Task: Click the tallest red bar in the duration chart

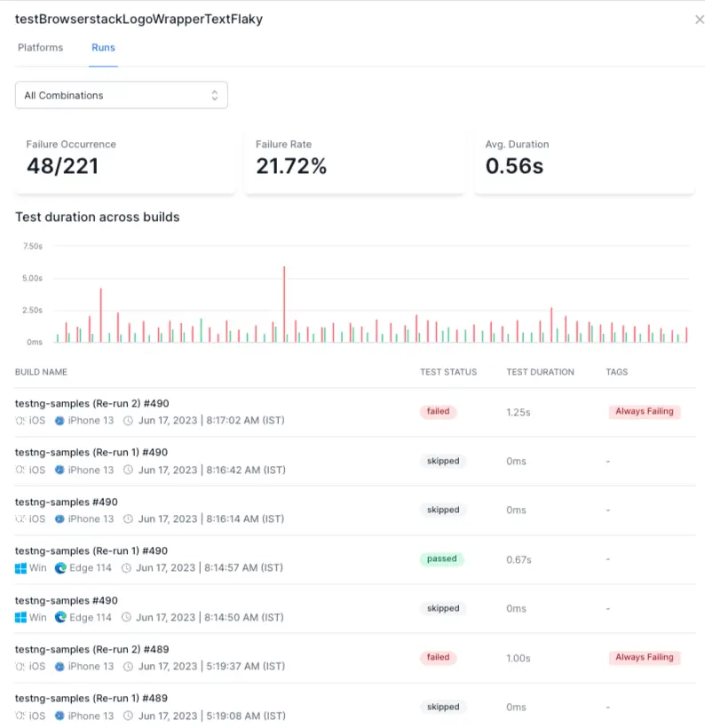Action: pyautogui.click(x=284, y=304)
